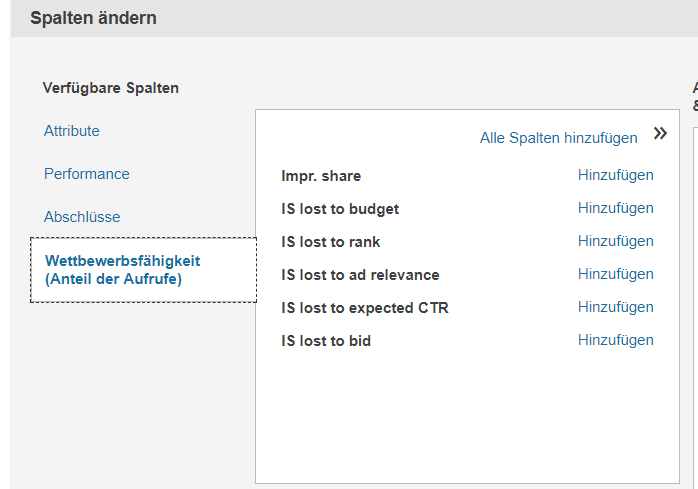
Task: Click the double chevron add-all icon
Action: click(660, 134)
